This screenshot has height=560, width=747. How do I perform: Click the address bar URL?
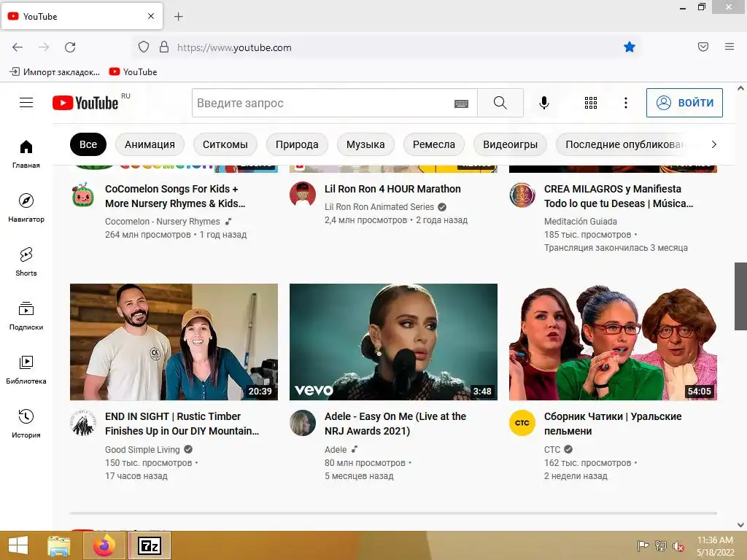pyautogui.click(x=234, y=47)
